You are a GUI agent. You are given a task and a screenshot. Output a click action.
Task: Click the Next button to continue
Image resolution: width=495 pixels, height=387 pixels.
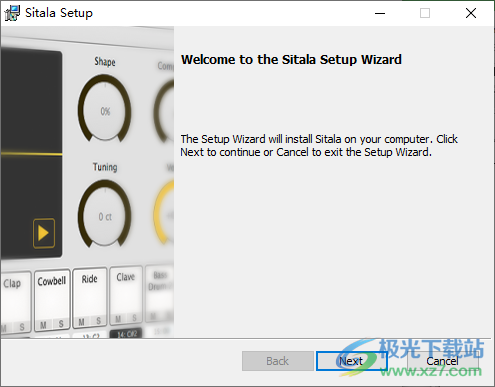pyautogui.click(x=352, y=361)
